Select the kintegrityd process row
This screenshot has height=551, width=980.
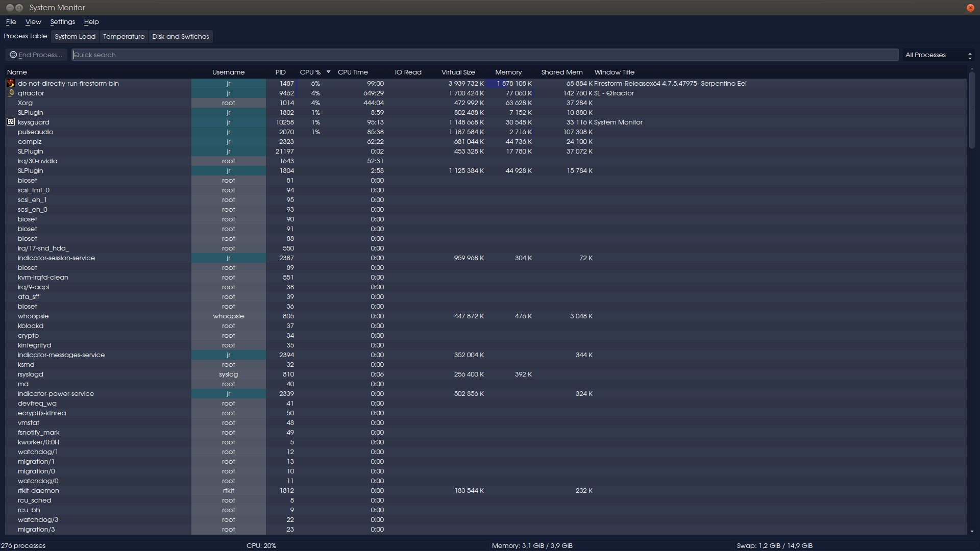click(486, 345)
